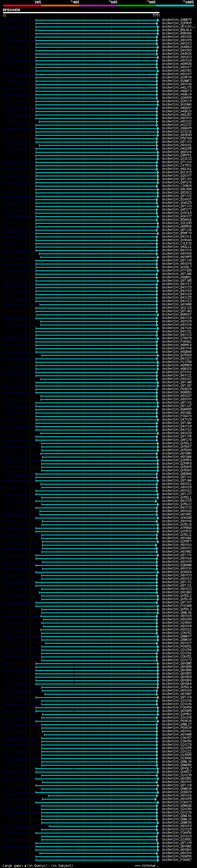
Task: Select hit UniRef100_A4QJB7
Action: tap(177, 115)
